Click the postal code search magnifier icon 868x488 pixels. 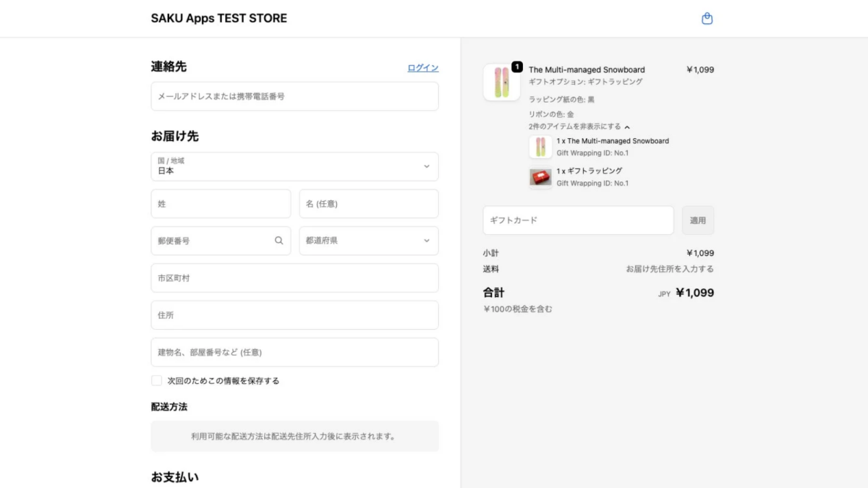279,240
